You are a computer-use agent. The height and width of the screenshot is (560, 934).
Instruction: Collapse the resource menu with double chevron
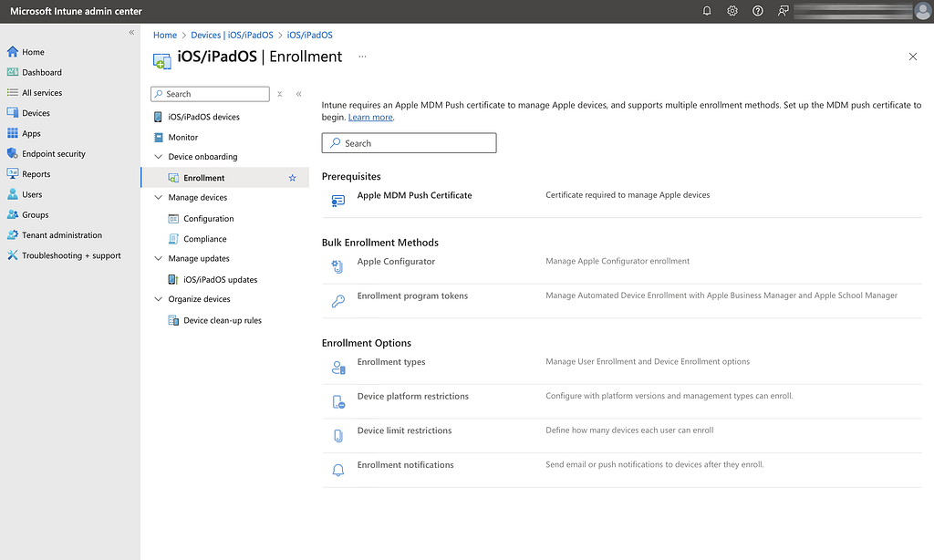click(298, 94)
